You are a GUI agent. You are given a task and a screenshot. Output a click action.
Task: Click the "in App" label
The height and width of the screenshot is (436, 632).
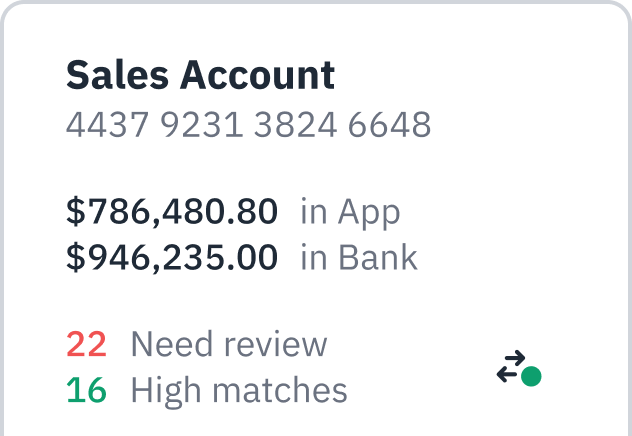tap(350, 212)
